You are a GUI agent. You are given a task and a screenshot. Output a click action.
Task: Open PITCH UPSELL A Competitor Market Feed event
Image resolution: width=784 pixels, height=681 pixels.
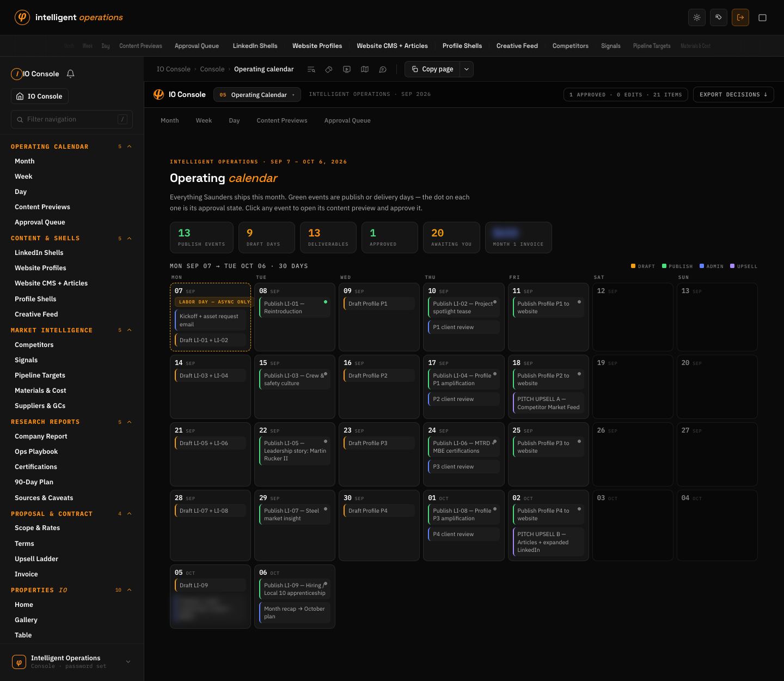(548, 403)
